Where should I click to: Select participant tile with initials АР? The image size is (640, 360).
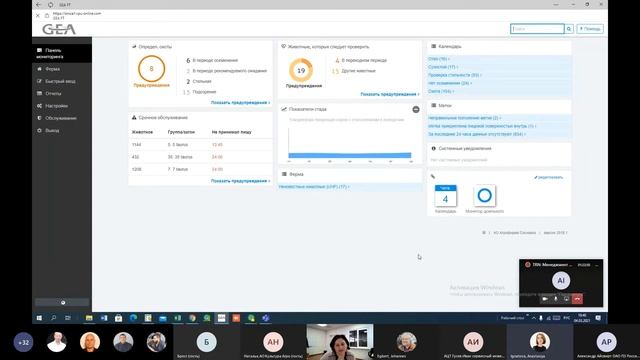click(607, 342)
